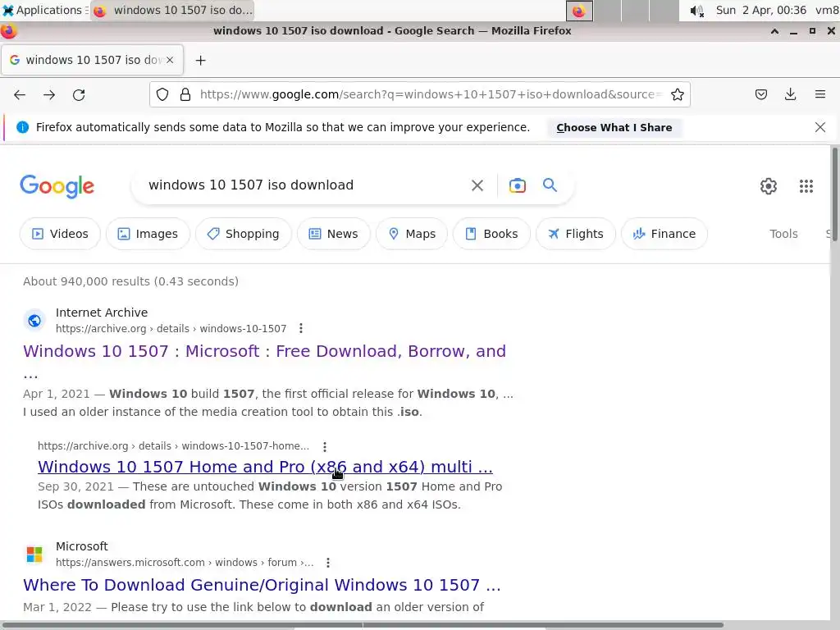
Task: Filter results by Images
Action: click(148, 234)
